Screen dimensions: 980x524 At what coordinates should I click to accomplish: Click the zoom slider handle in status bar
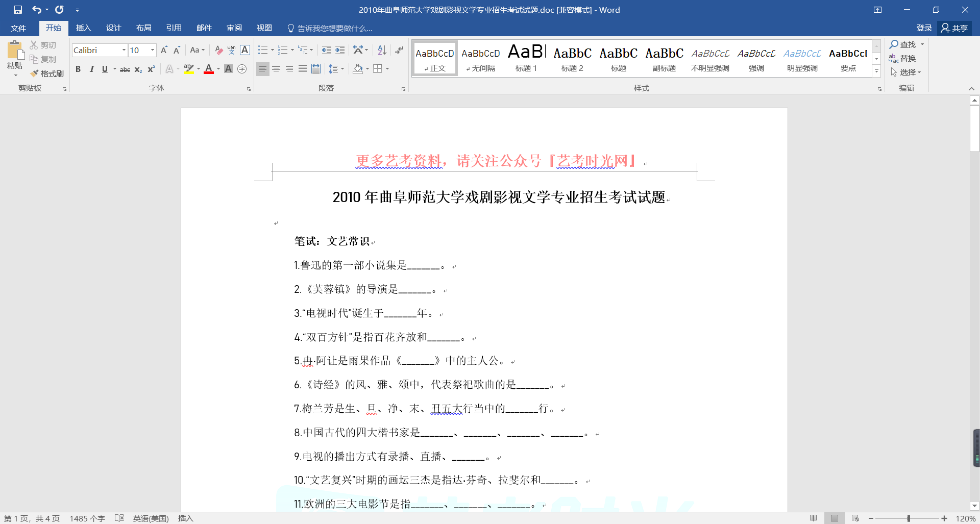coord(909,518)
